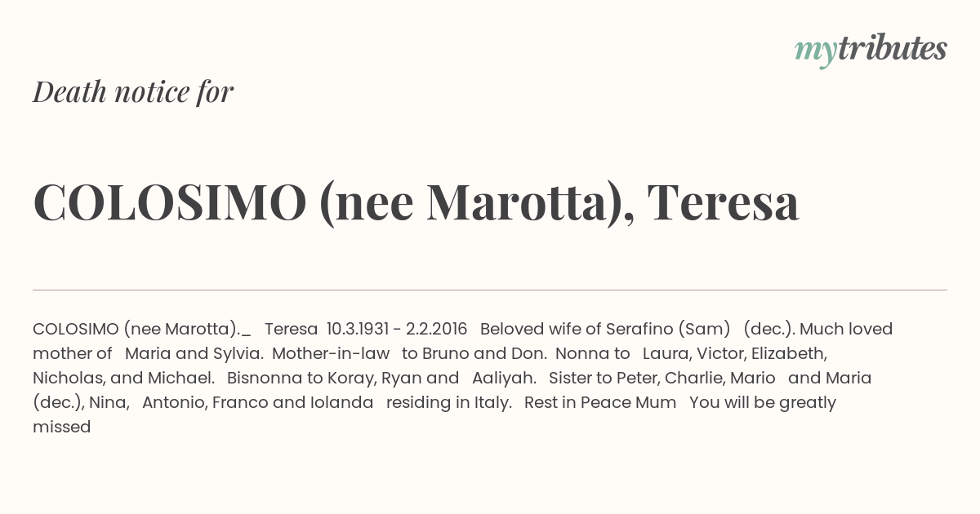The width and height of the screenshot is (980, 514).
Task: Click the COLOSIMO (nee Marotta), Teresa title
Action: coord(416,203)
